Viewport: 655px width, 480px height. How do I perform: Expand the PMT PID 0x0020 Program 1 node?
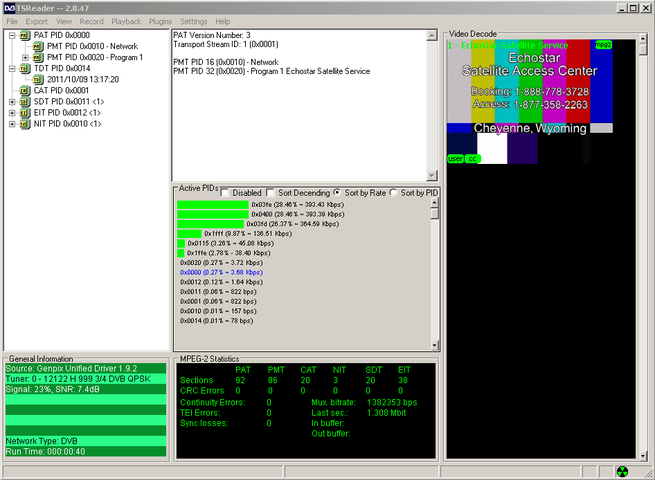click(x=25, y=58)
